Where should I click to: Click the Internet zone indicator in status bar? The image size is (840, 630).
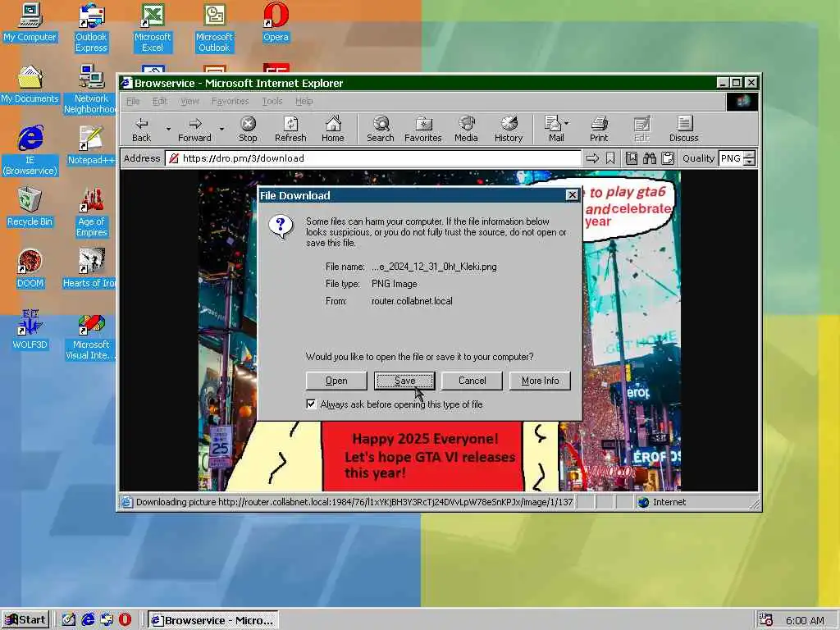(x=662, y=502)
